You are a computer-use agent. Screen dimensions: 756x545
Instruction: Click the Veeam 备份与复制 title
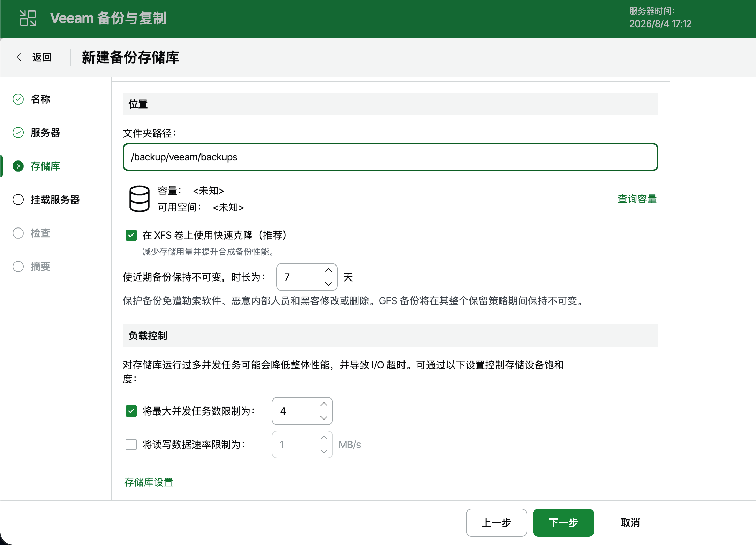click(108, 18)
